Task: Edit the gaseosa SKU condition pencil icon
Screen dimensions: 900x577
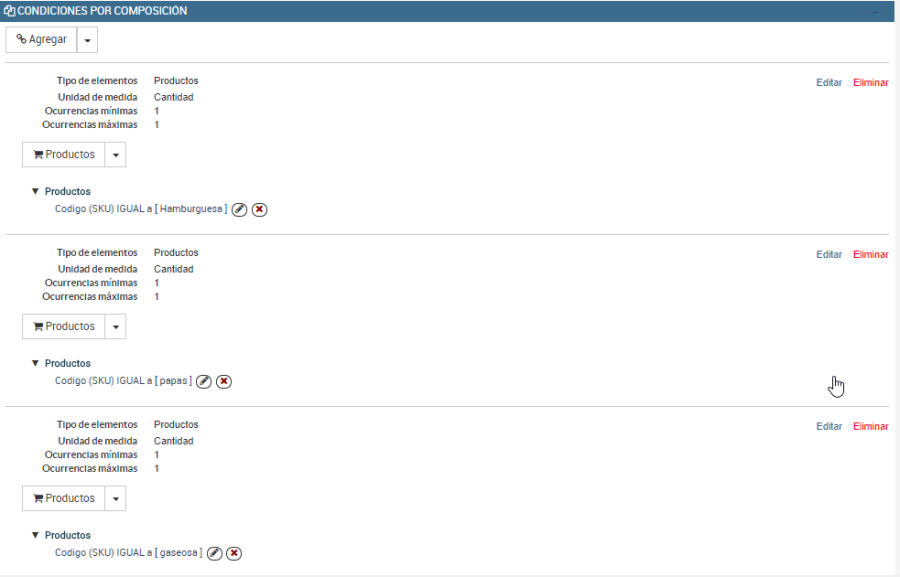Action: click(214, 553)
